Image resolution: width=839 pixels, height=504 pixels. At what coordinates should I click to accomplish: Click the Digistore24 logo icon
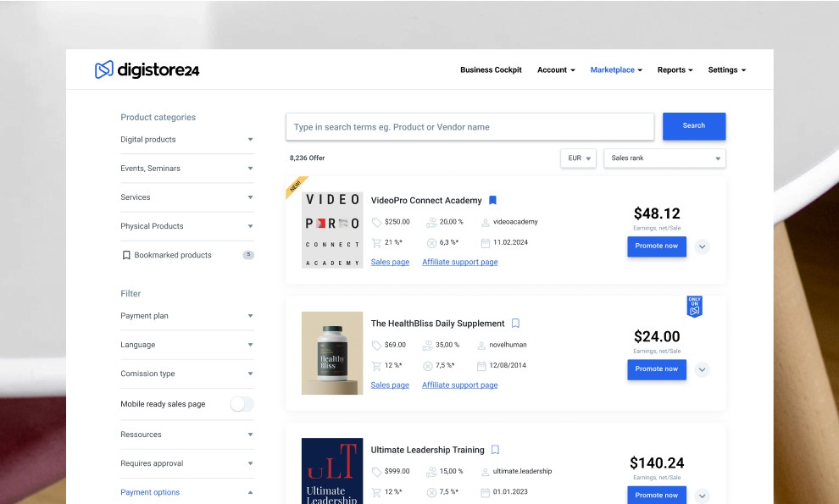point(103,70)
